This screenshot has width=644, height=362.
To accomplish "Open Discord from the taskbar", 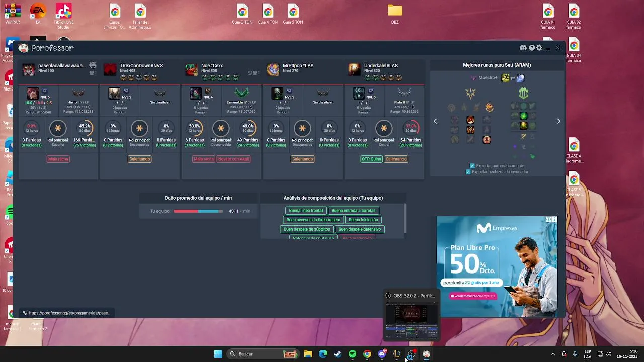I will click(x=382, y=354).
